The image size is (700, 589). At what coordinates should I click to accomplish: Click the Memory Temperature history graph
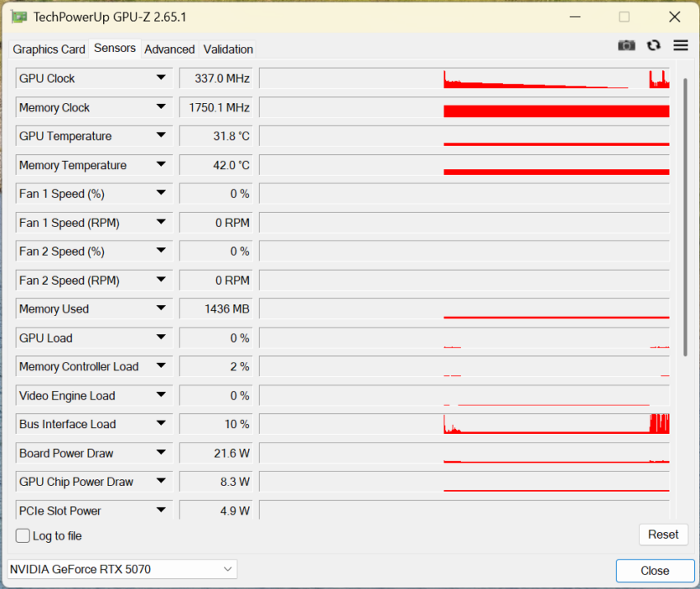point(464,165)
